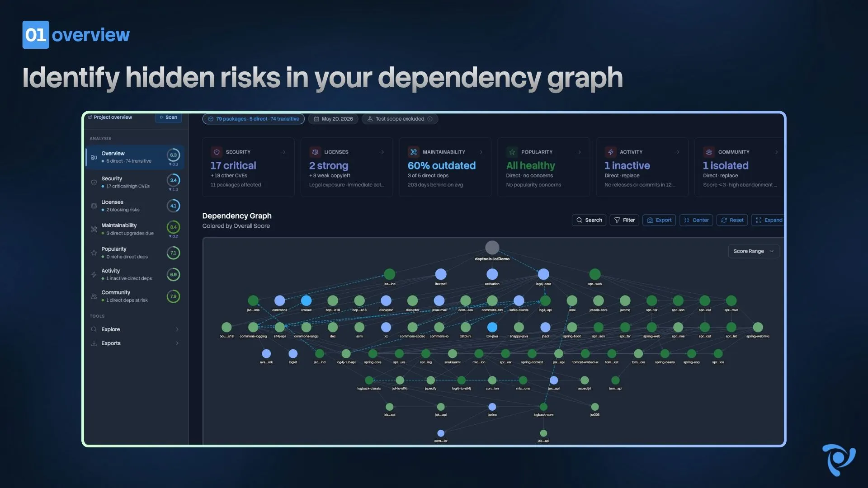The image size is (868, 488).
Task: Open Community in the sidebar
Action: pyautogui.click(x=135, y=296)
